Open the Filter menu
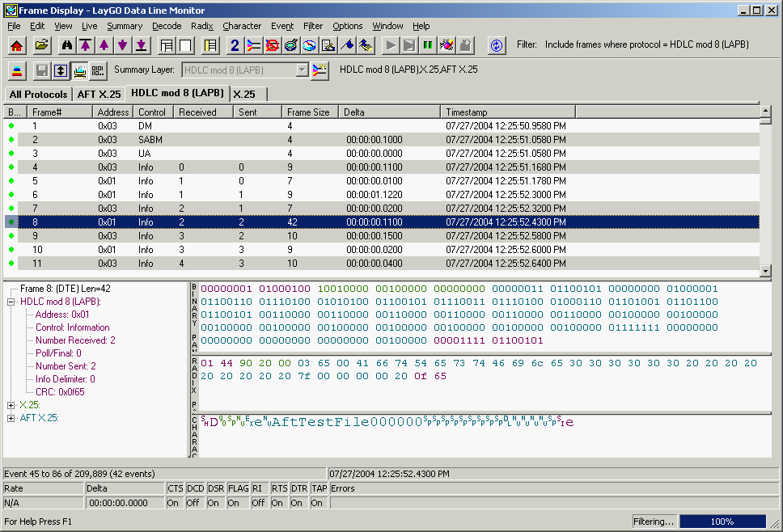783x532 pixels. [313, 26]
